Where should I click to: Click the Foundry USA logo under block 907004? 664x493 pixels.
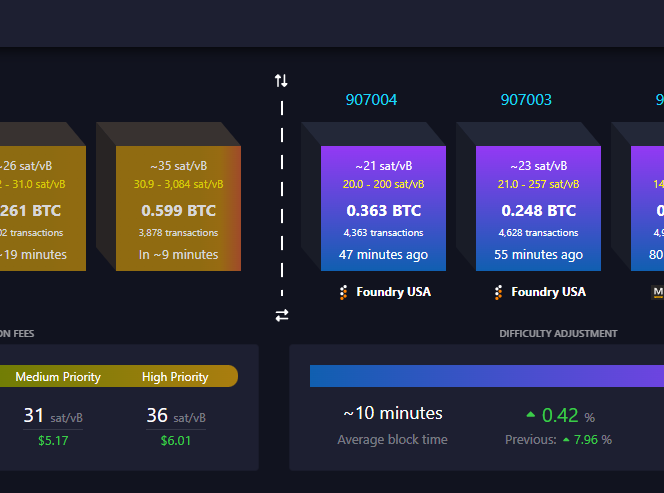click(343, 292)
